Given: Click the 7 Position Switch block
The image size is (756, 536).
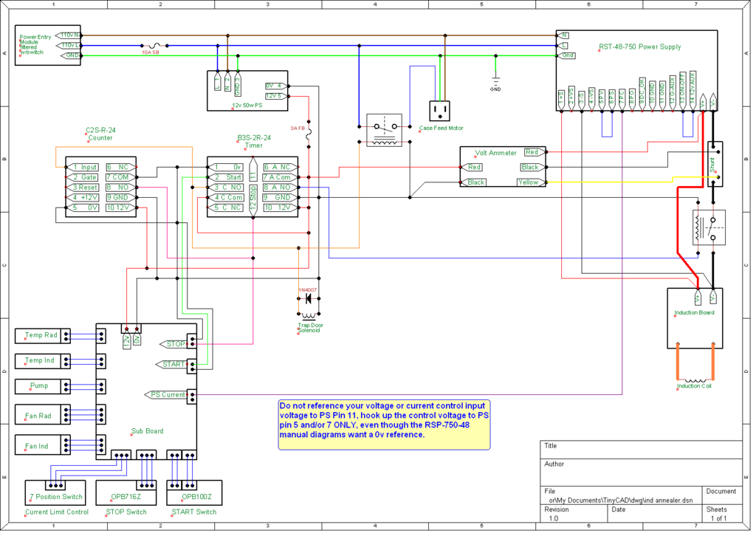Looking at the screenshot, I should [55, 492].
